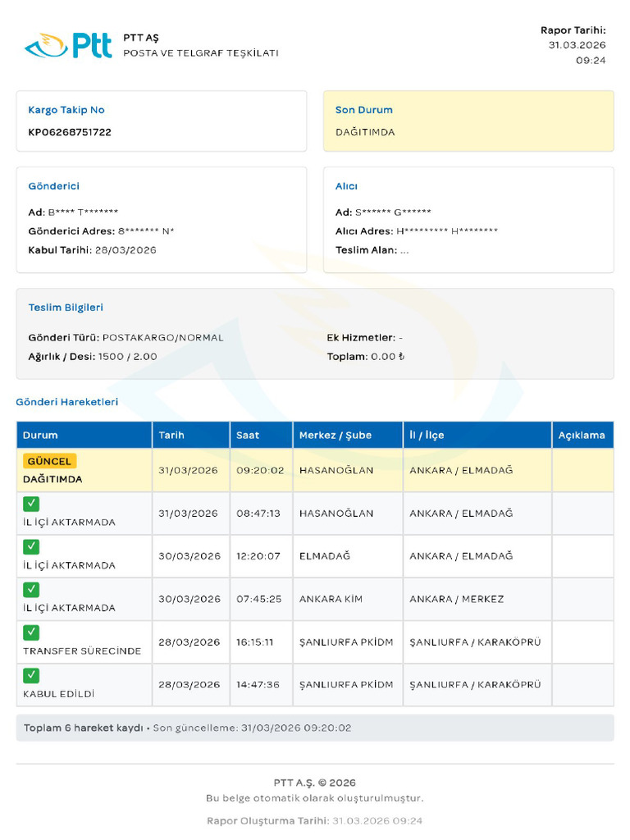
Task: Click ŞANLIURFA PKİDM in 16:15:11 row
Action: tap(346, 641)
